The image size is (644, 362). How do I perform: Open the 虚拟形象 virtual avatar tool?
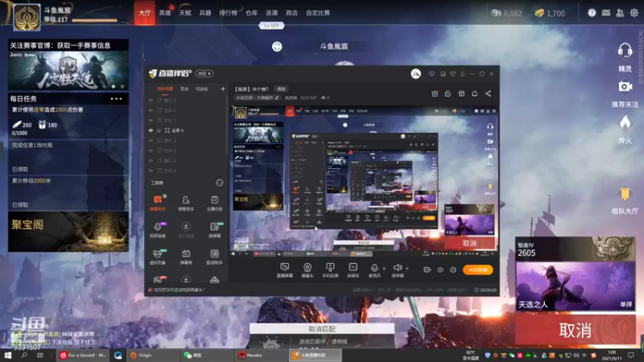pyautogui.click(x=158, y=257)
